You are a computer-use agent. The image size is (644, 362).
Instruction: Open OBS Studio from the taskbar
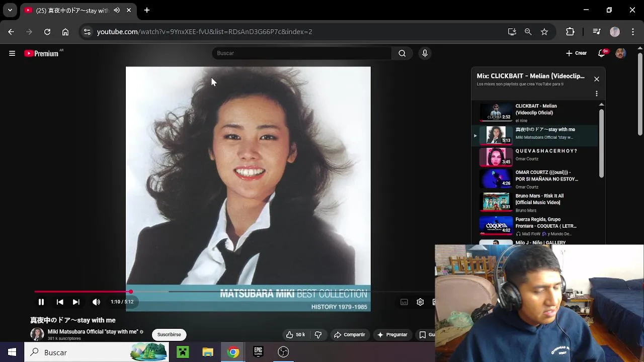click(283, 352)
